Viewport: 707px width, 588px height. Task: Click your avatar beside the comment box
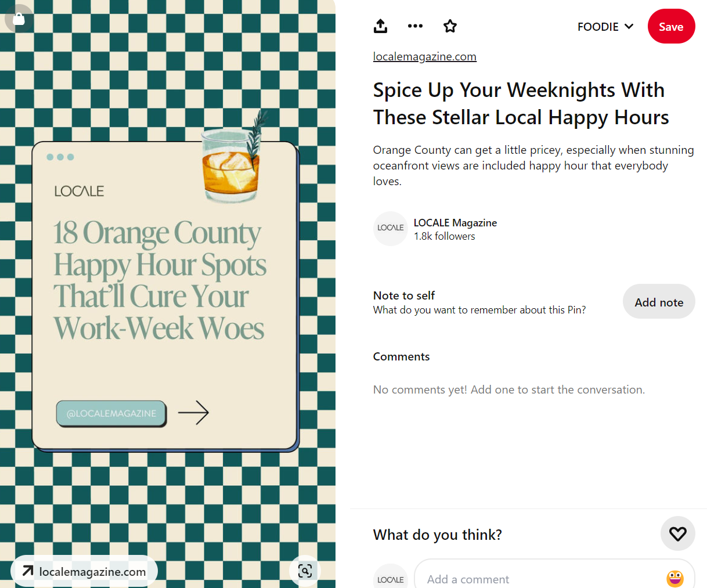pos(390,578)
